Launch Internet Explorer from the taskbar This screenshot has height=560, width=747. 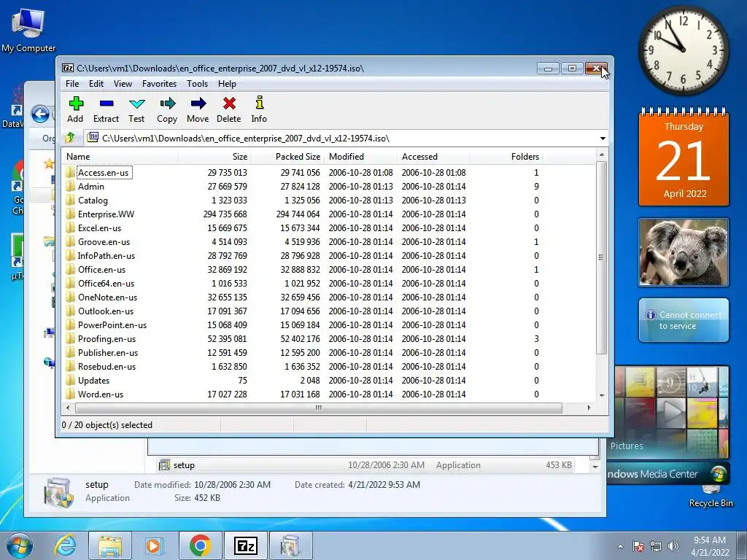(x=65, y=545)
